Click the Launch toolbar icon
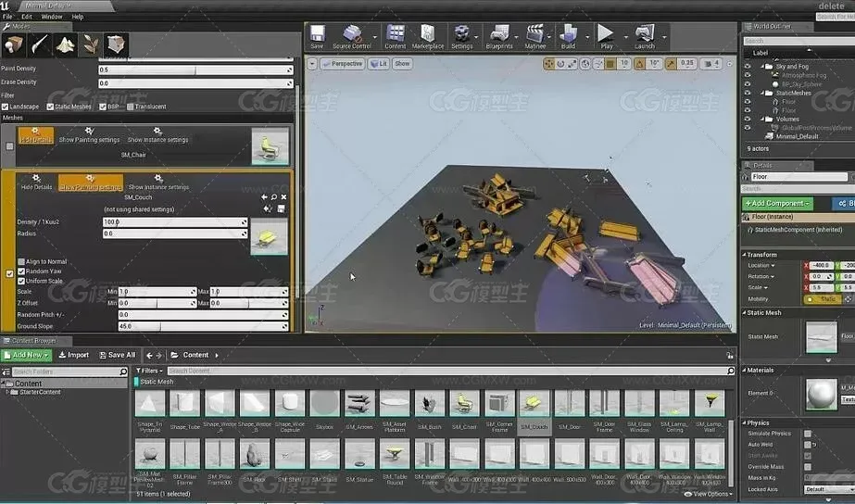The image size is (855, 504). tap(645, 37)
